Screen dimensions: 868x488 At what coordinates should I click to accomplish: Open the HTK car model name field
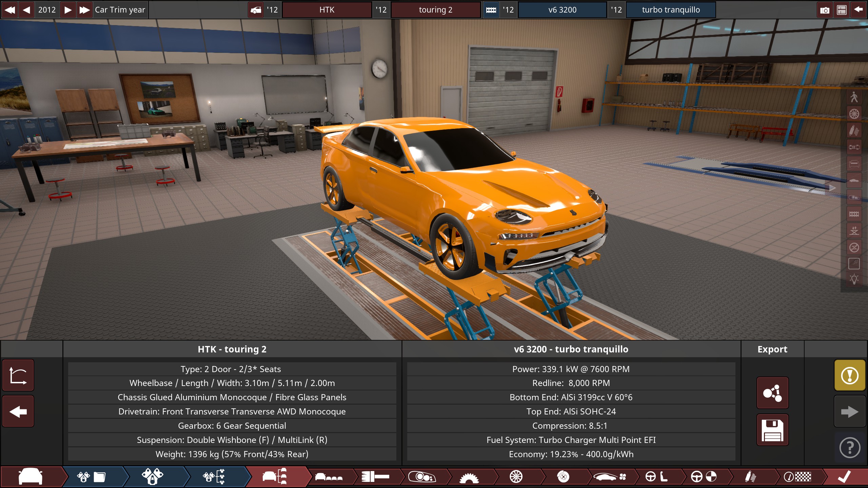(327, 10)
